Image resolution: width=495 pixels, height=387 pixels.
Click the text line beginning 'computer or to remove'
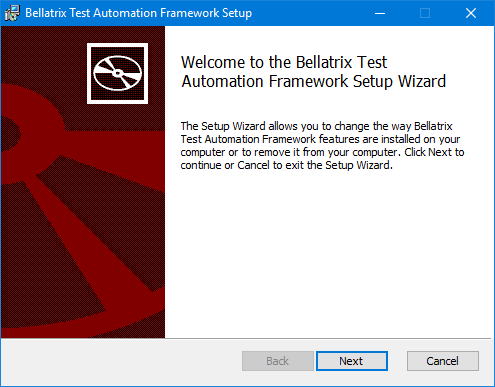tap(322, 152)
